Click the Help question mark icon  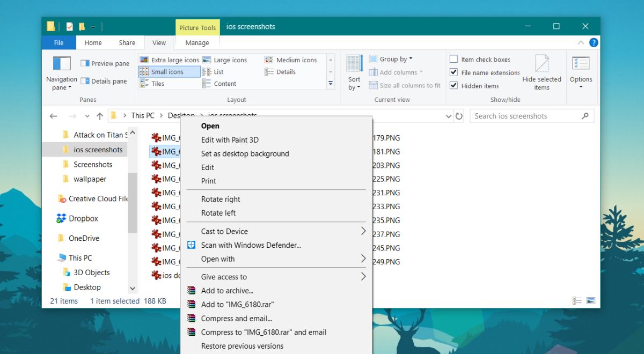(594, 42)
